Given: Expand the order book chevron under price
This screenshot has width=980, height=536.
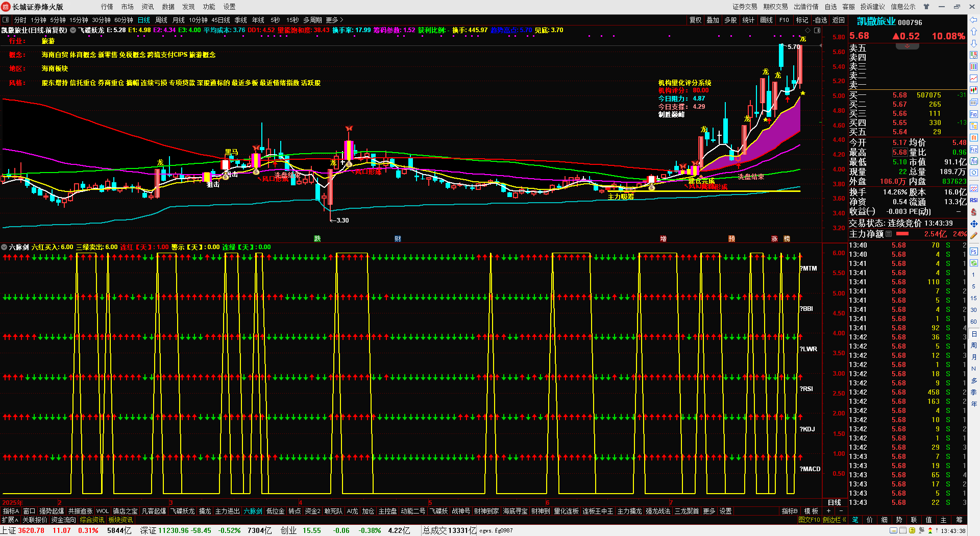Looking at the screenshot, I should [907, 46].
